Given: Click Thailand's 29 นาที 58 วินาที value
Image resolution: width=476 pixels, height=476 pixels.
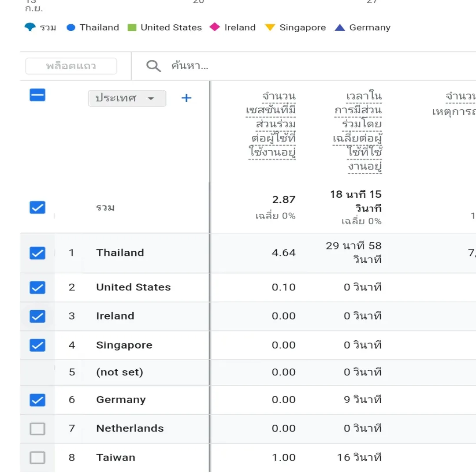Looking at the screenshot, I should click(x=353, y=253).
